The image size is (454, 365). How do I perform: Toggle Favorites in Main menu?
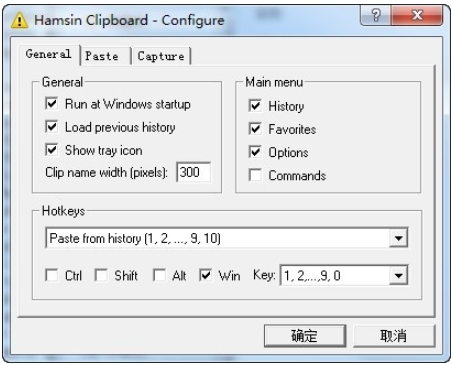255,129
